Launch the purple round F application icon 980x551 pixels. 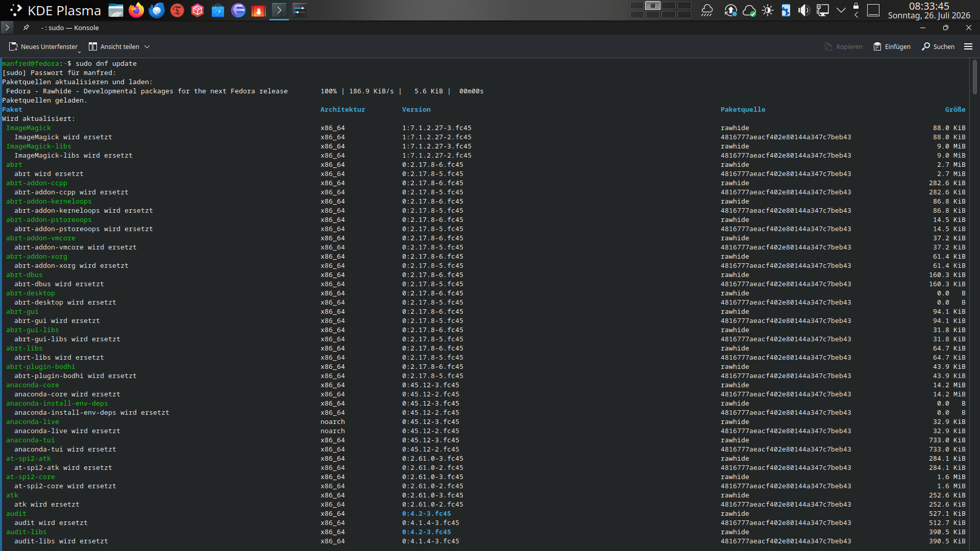point(238,10)
